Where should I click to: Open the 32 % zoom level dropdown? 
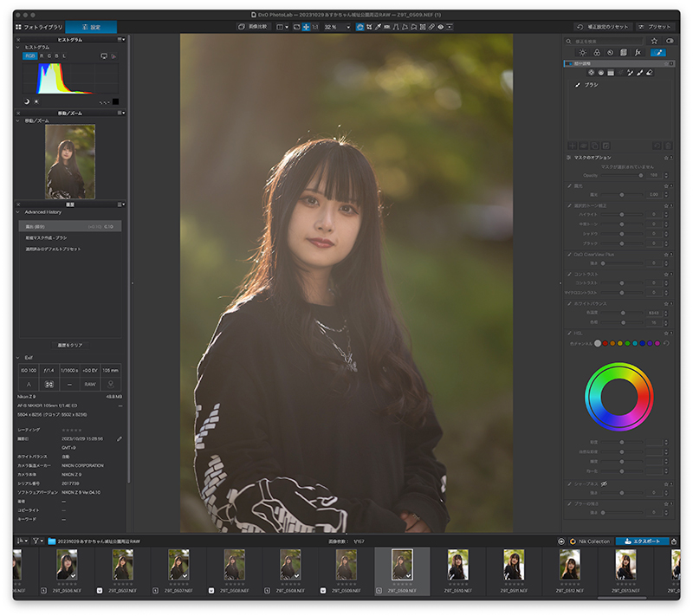coord(337,27)
